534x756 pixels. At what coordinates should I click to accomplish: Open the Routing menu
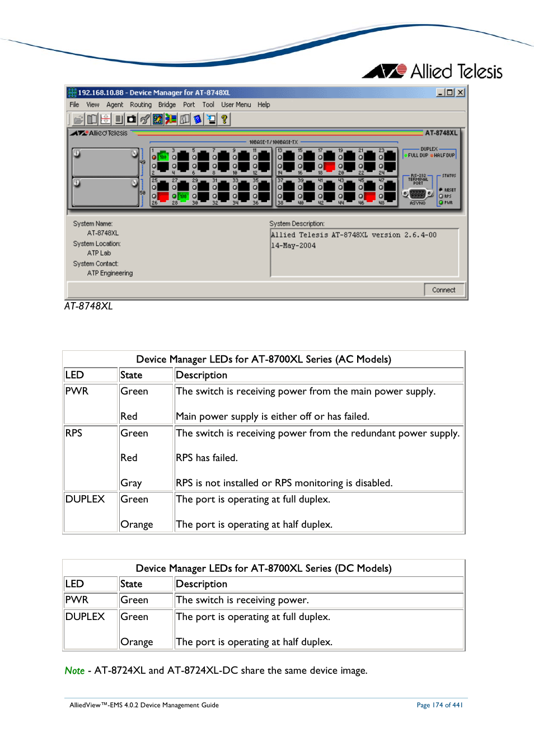[140, 105]
